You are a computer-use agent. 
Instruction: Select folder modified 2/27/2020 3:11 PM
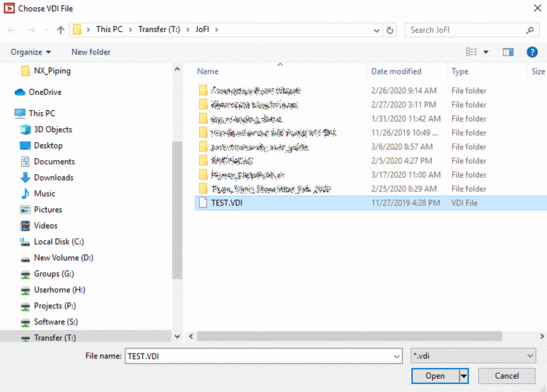[371, 104]
